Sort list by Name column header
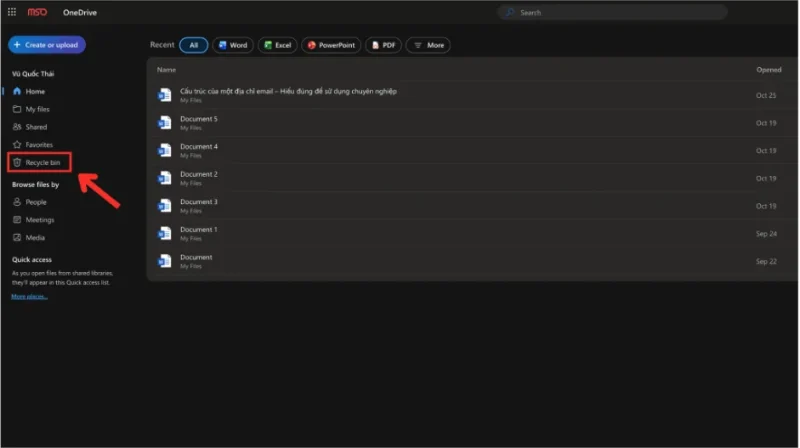The width and height of the screenshot is (800, 448). click(x=166, y=70)
